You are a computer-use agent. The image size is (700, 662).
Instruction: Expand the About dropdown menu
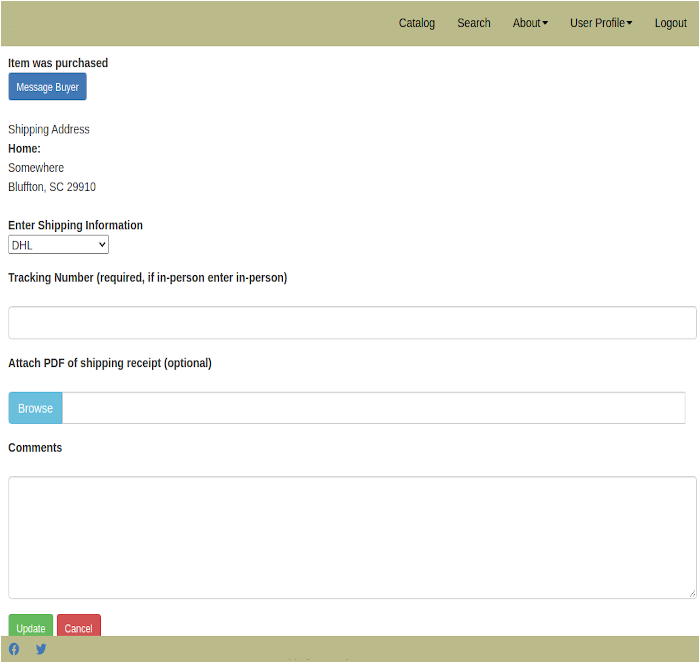530,23
